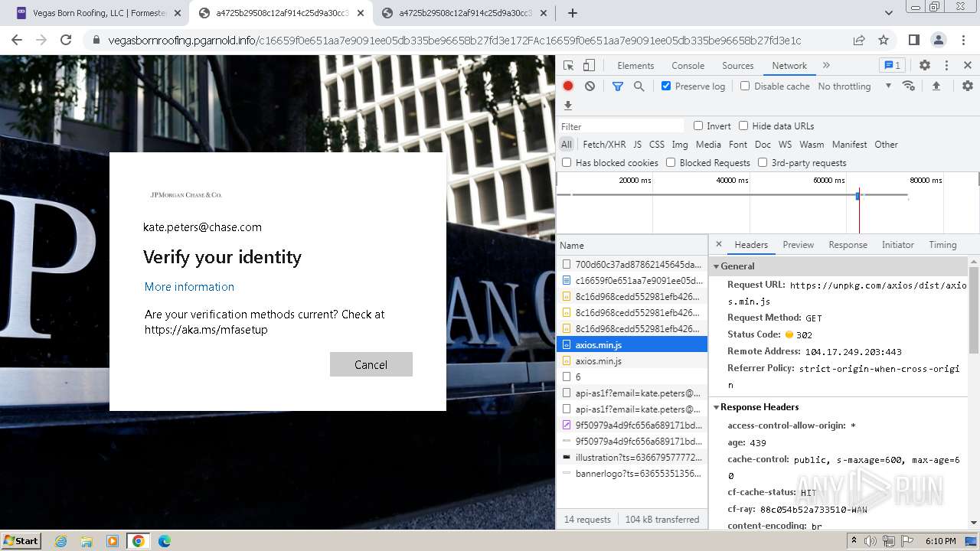Import HAR file upload icon

pyautogui.click(x=936, y=86)
